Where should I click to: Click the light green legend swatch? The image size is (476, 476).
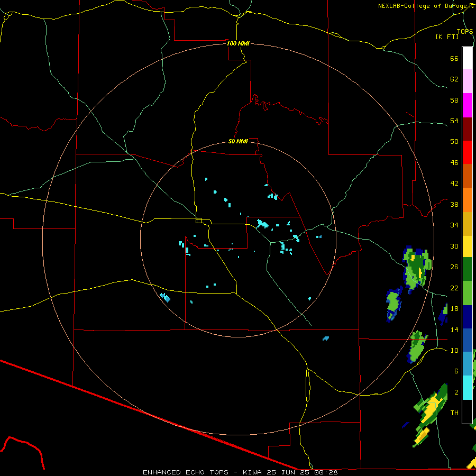(x=467, y=293)
